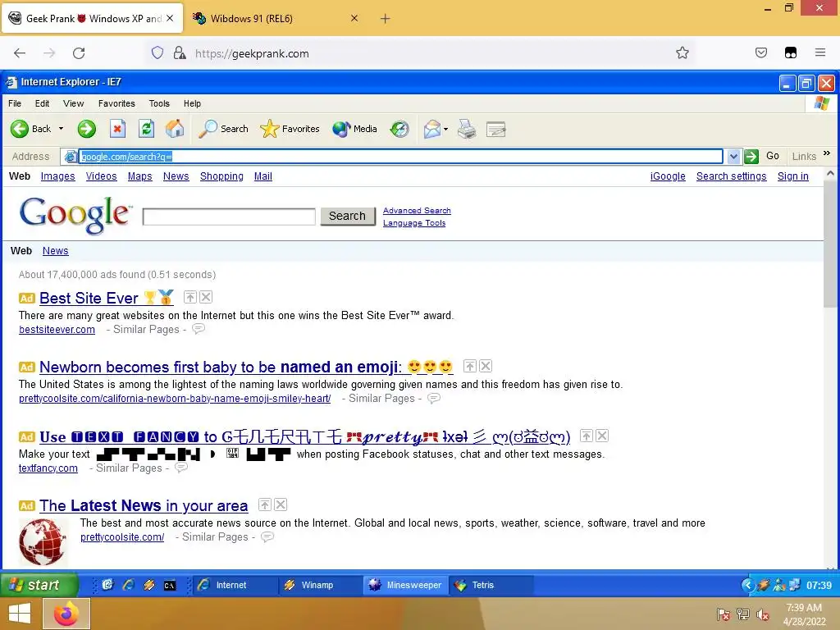Click the Media globe toolbar button

pyautogui.click(x=354, y=129)
